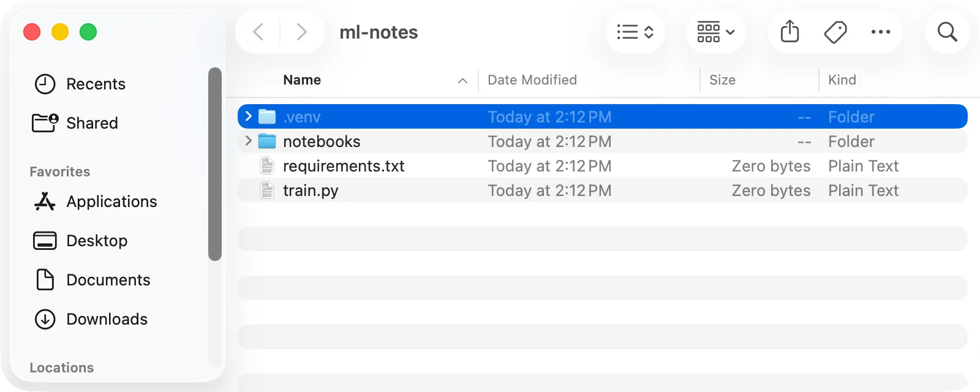
Task: Close the window with the red button
Action: click(32, 32)
